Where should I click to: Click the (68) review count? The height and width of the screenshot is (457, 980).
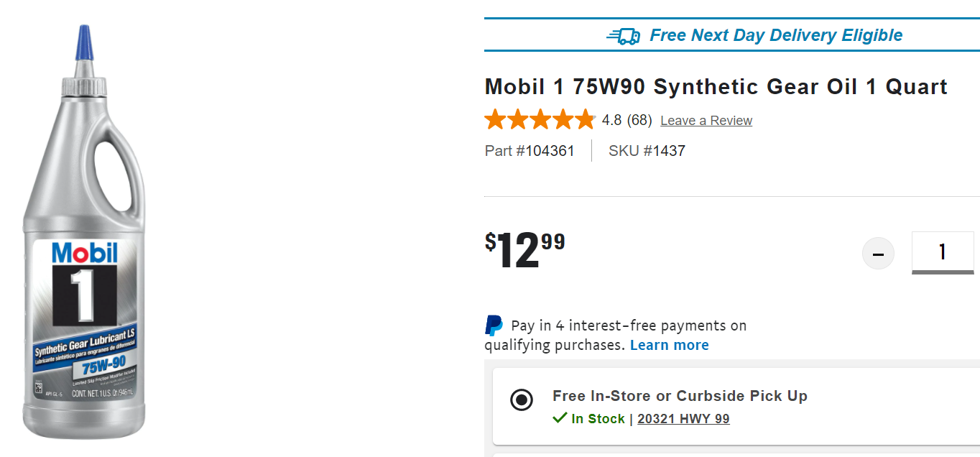coord(639,121)
